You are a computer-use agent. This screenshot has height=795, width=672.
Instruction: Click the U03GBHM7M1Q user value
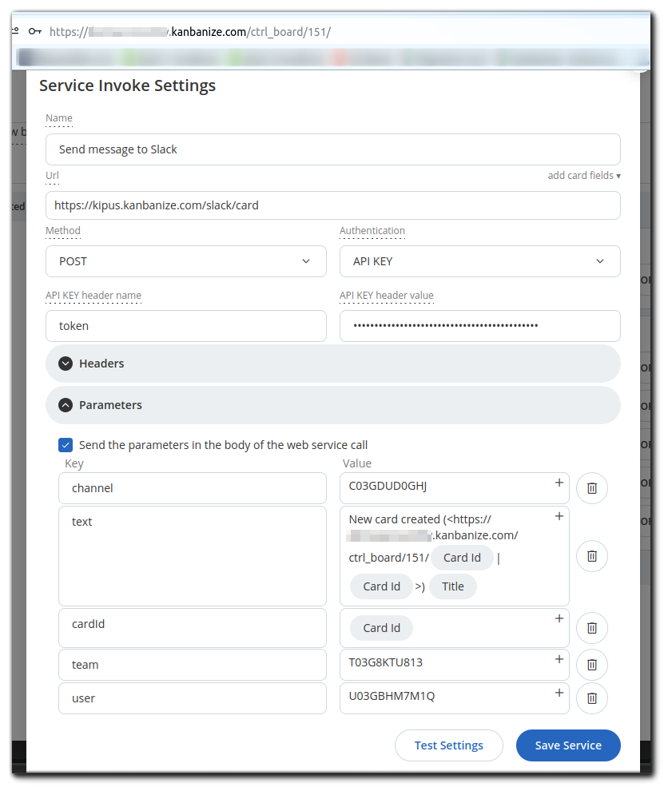(392, 696)
